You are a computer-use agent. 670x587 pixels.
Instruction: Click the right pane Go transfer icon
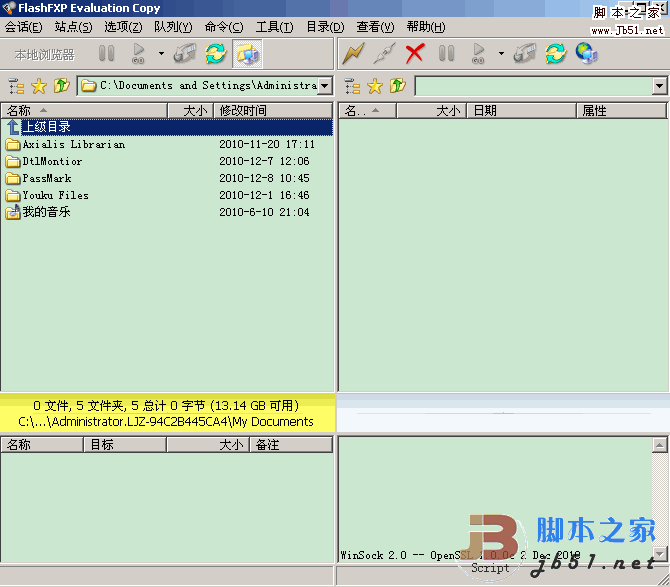[x=478, y=54]
